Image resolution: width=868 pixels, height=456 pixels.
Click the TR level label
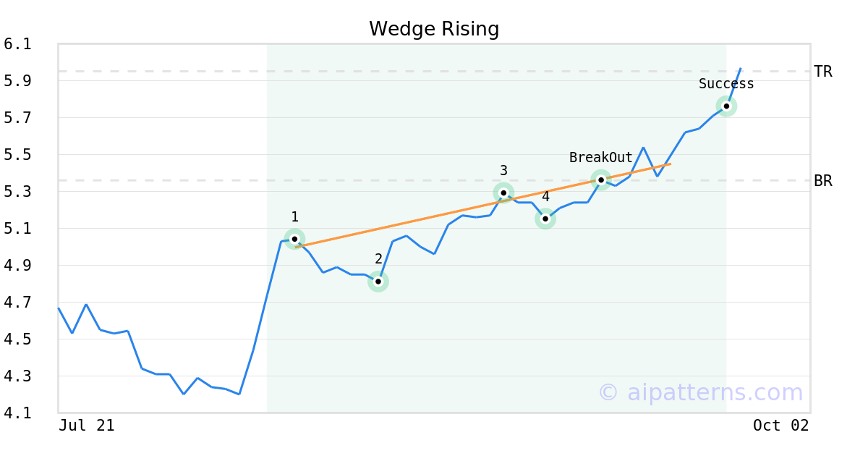click(x=823, y=72)
